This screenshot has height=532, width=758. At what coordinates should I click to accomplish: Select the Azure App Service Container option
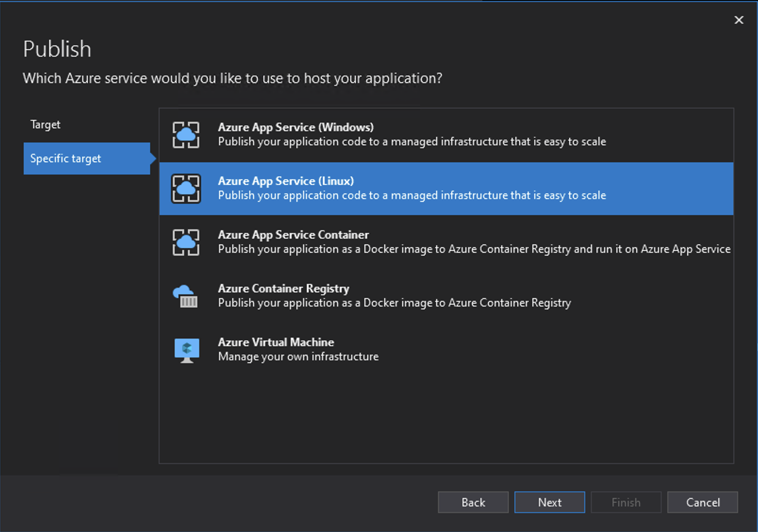tap(425, 242)
